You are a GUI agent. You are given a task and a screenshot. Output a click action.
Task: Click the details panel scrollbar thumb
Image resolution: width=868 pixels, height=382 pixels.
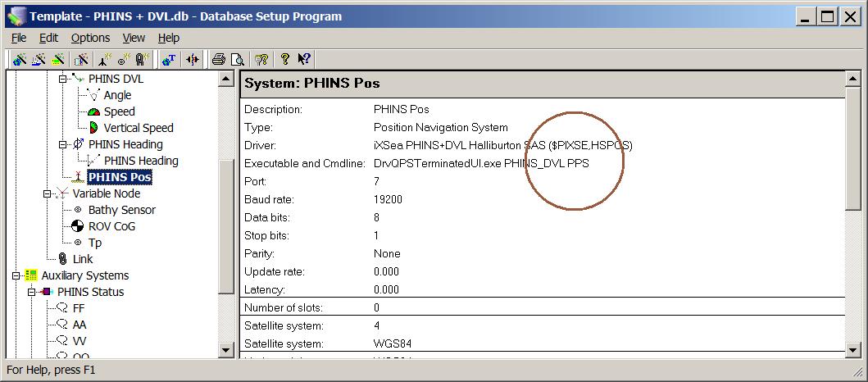852,148
